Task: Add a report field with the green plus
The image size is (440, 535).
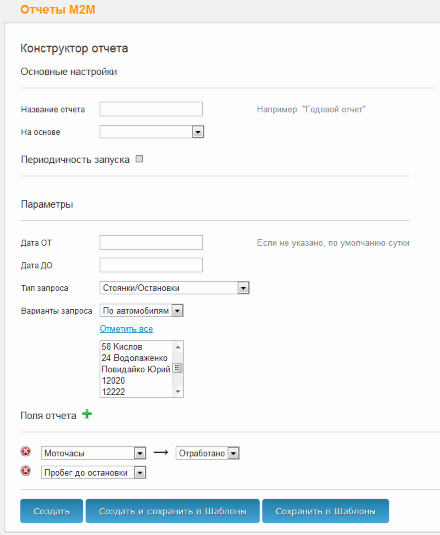Action: (87, 414)
